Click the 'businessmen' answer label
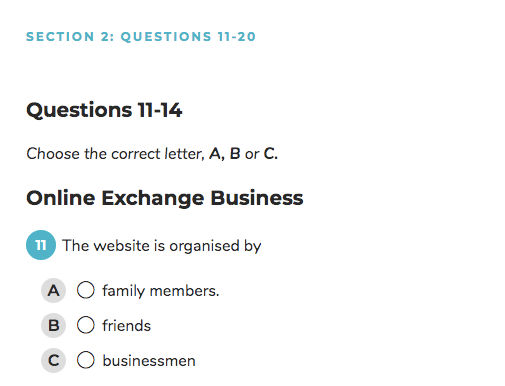Image resolution: width=505 pixels, height=386 pixels. [x=149, y=361]
